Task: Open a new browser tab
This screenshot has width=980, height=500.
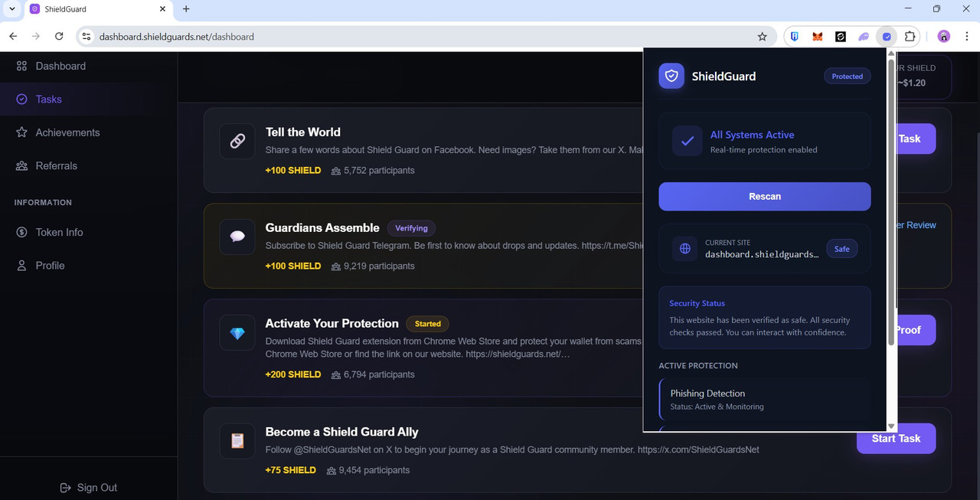Action: 186,9
